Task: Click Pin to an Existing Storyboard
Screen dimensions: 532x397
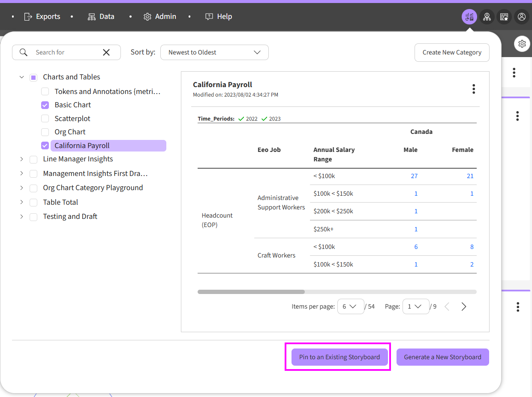Action: 340,357
